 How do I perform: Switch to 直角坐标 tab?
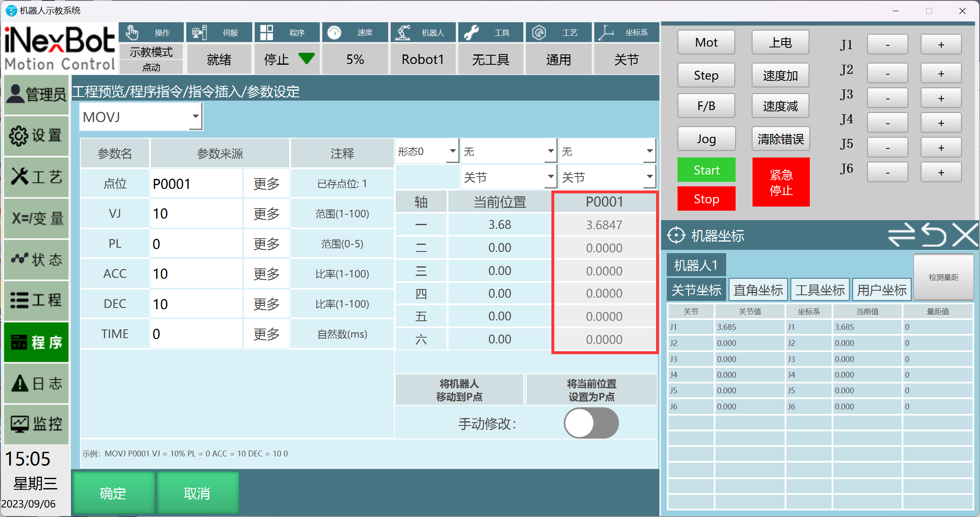(758, 290)
